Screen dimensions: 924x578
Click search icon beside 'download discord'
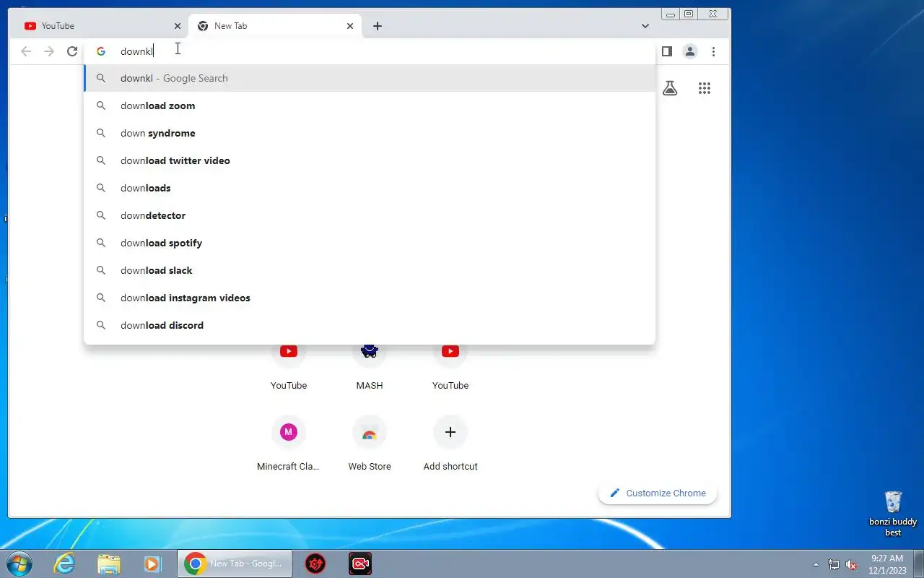coord(101,325)
